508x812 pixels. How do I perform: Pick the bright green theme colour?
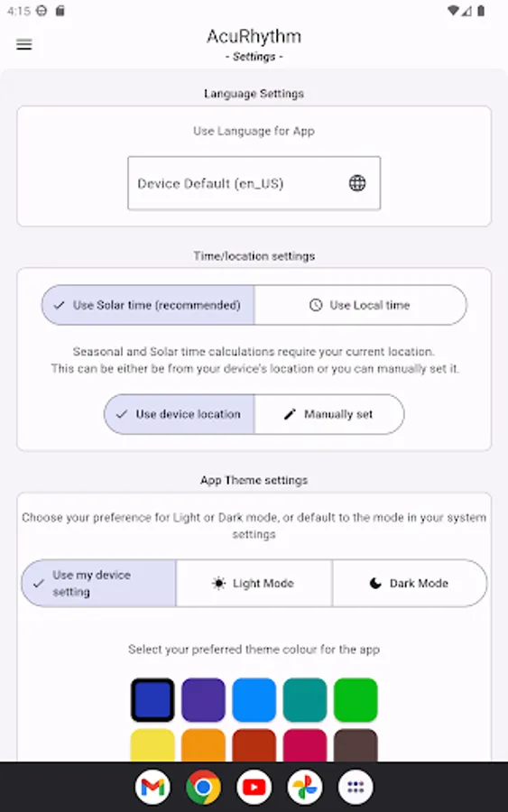click(356, 699)
